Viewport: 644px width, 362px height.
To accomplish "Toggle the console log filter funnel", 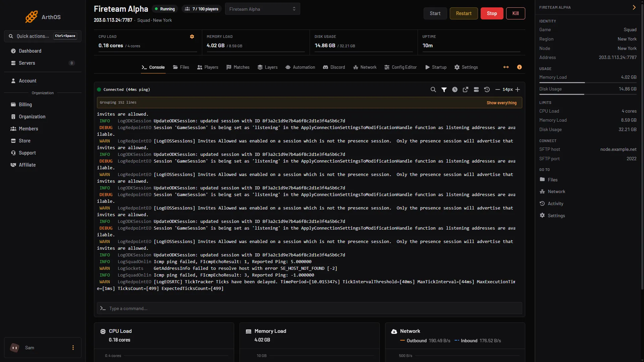I will tap(444, 89).
